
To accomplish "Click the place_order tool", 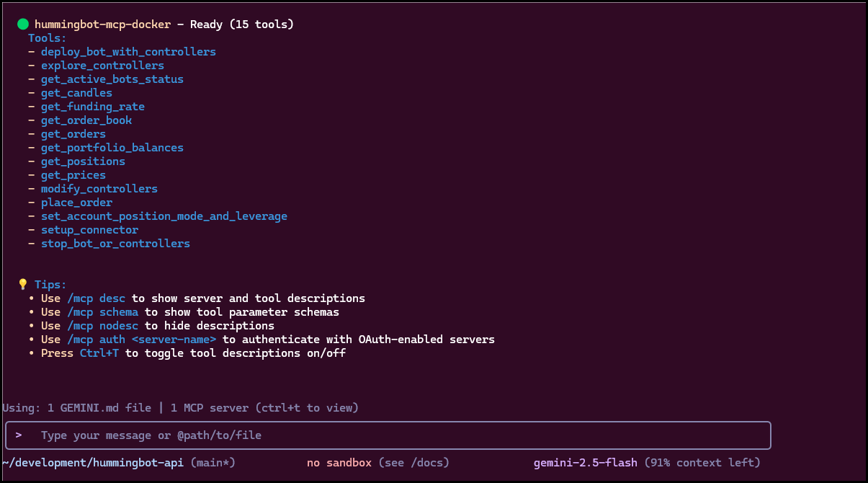I will pyautogui.click(x=76, y=202).
